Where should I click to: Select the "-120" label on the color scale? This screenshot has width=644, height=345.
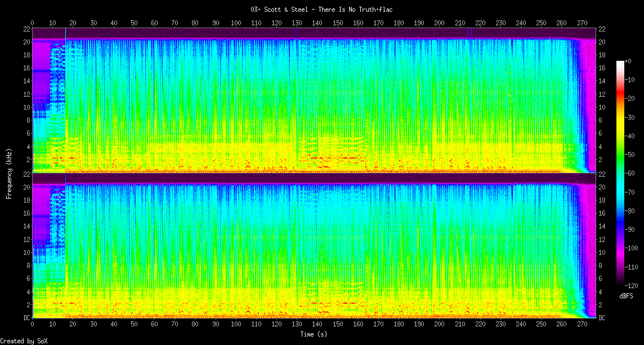632,285
